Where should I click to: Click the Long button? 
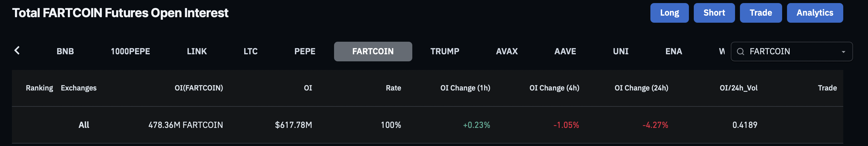pyautogui.click(x=669, y=13)
